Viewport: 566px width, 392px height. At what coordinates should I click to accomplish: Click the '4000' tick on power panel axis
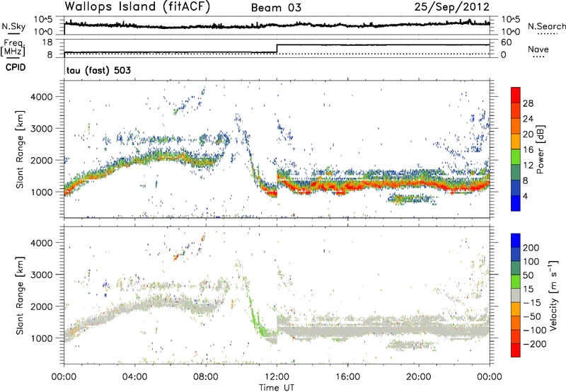coord(42,97)
